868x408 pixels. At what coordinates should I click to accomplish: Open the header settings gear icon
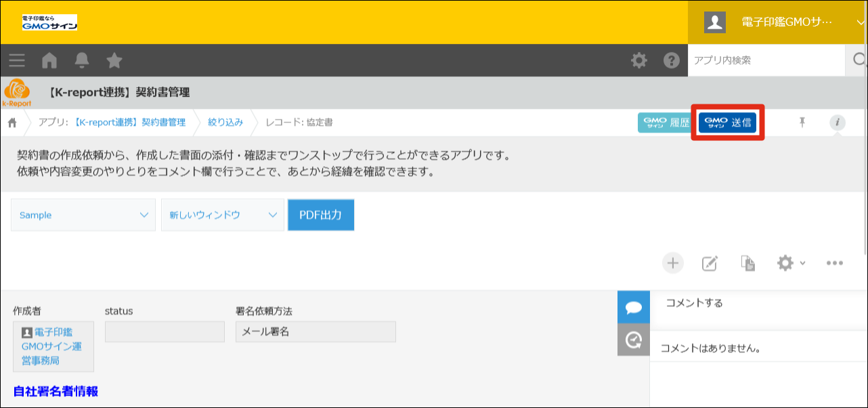coord(638,60)
